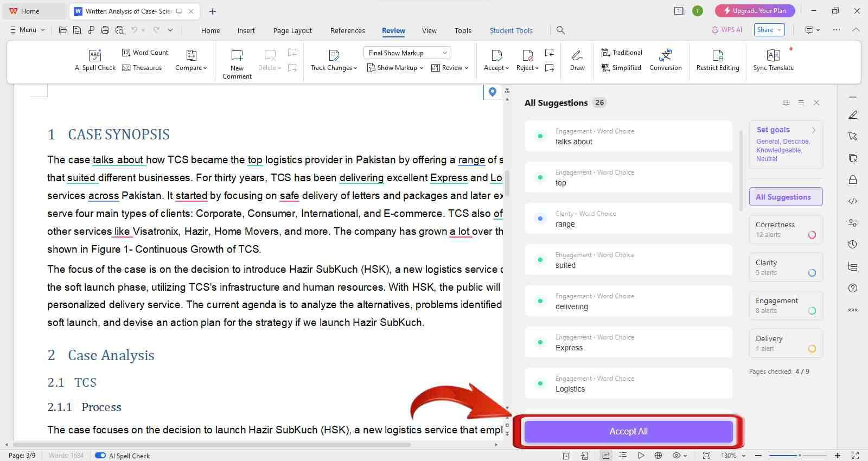Image resolution: width=868 pixels, height=461 pixels.
Task: Click the comment icon in suggestions panel header
Action: pos(786,103)
